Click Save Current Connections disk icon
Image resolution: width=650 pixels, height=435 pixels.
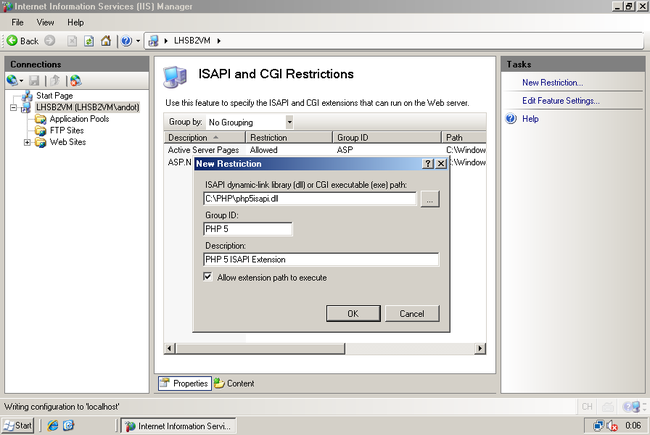point(34,80)
